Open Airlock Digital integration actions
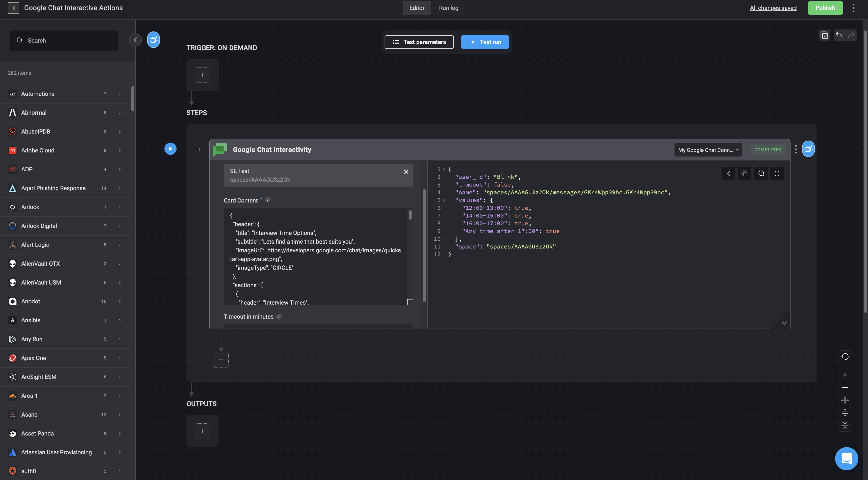 pyautogui.click(x=65, y=226)
